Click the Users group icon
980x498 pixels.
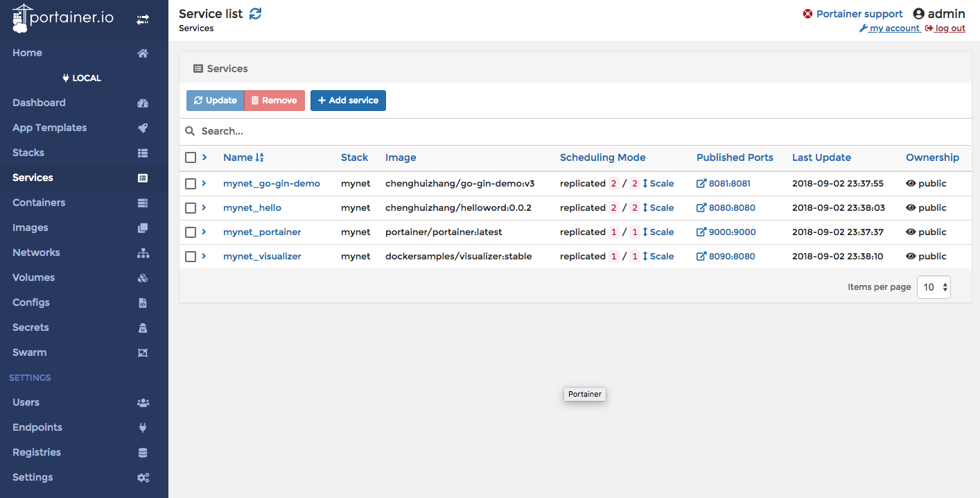pos(143,403)
